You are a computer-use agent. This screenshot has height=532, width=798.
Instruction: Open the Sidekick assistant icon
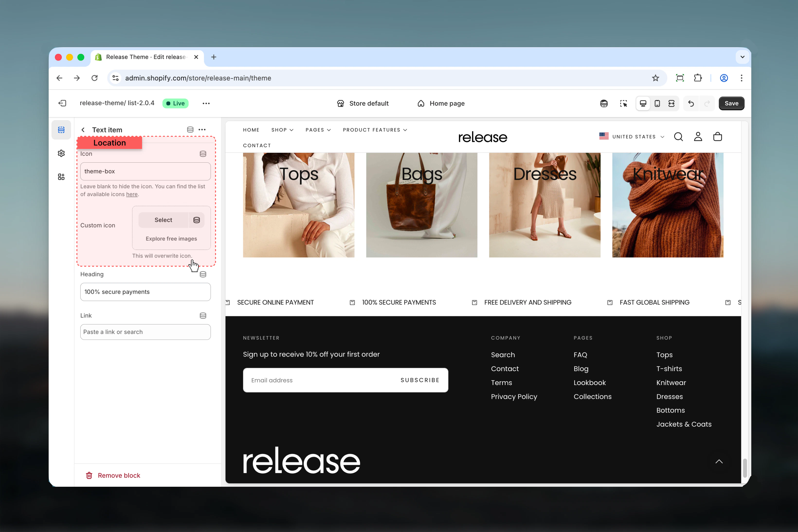click(x=604, y=103)
